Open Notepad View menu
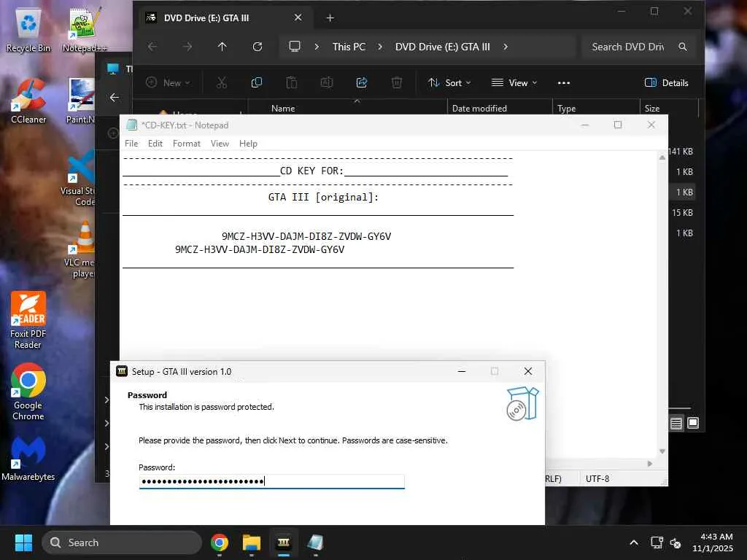This screenshot has height=560, width=747. tap(220, 144)
